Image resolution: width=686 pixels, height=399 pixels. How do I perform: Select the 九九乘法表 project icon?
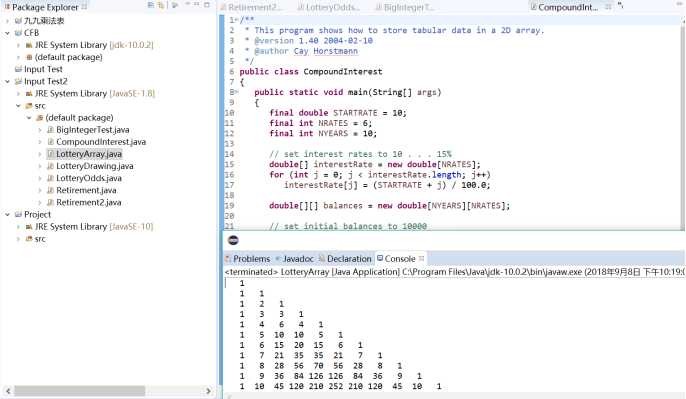pyautogui.click(x=18, y=21)
